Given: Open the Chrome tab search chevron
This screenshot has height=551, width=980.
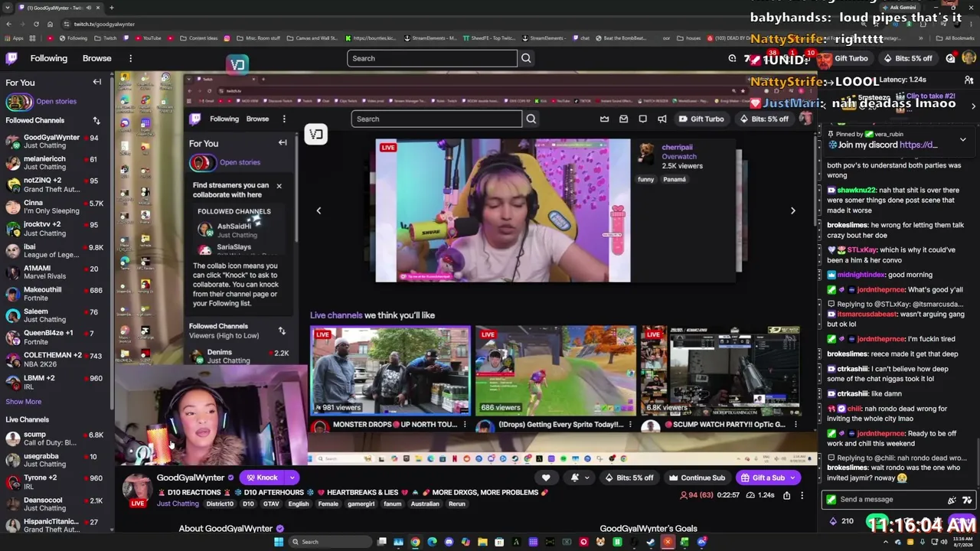Looking at the screenshot, I should click(6, 8).
